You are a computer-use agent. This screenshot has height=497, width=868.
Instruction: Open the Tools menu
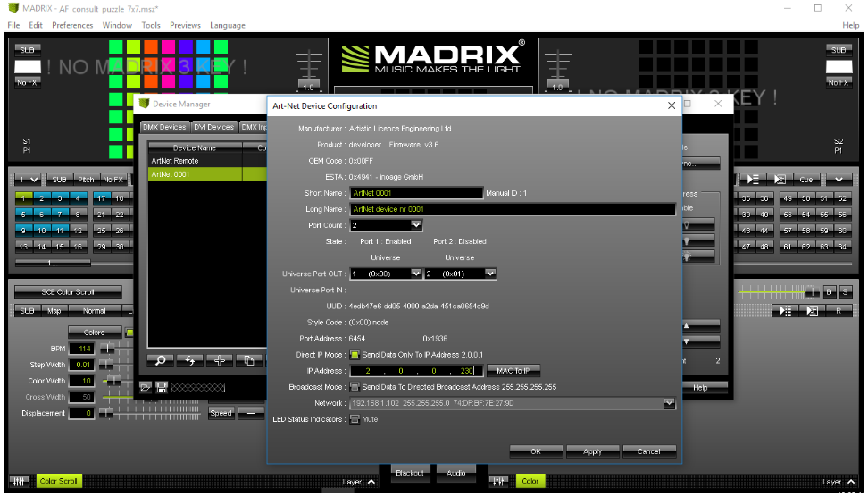151,25
